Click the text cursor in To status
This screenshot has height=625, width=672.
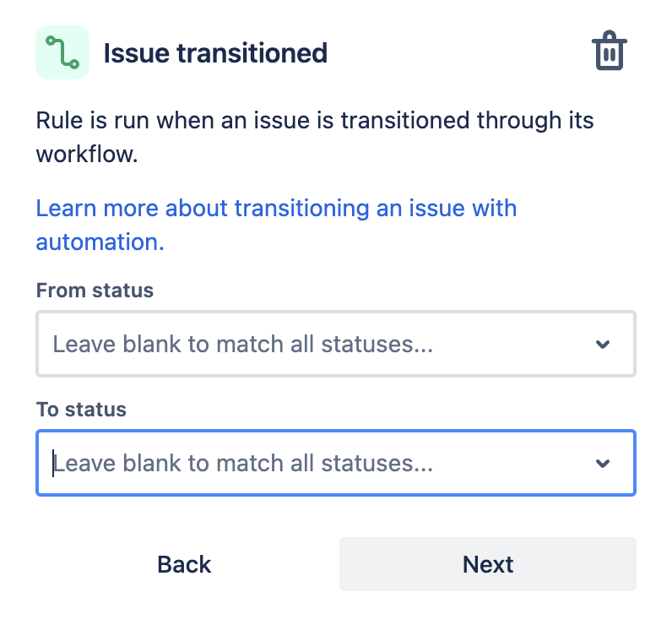tap(53, 464)
